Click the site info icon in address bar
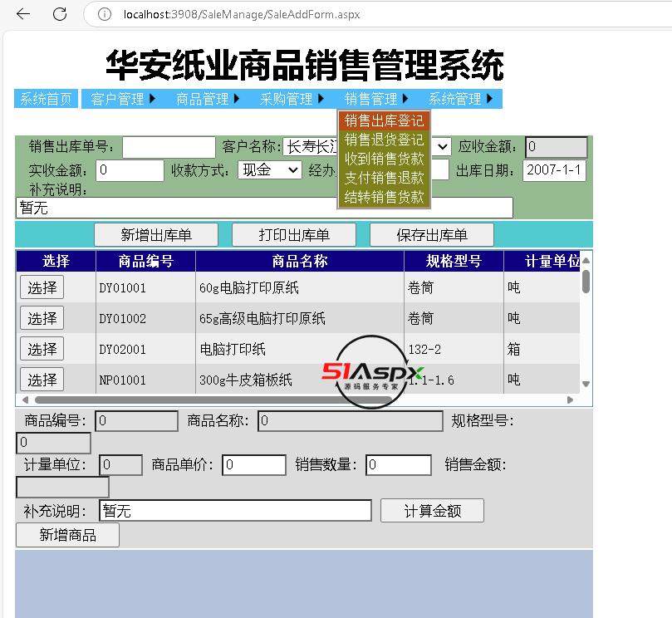This screenshot has height=618, width=672. pyautogui.click(x=105, y=14)
